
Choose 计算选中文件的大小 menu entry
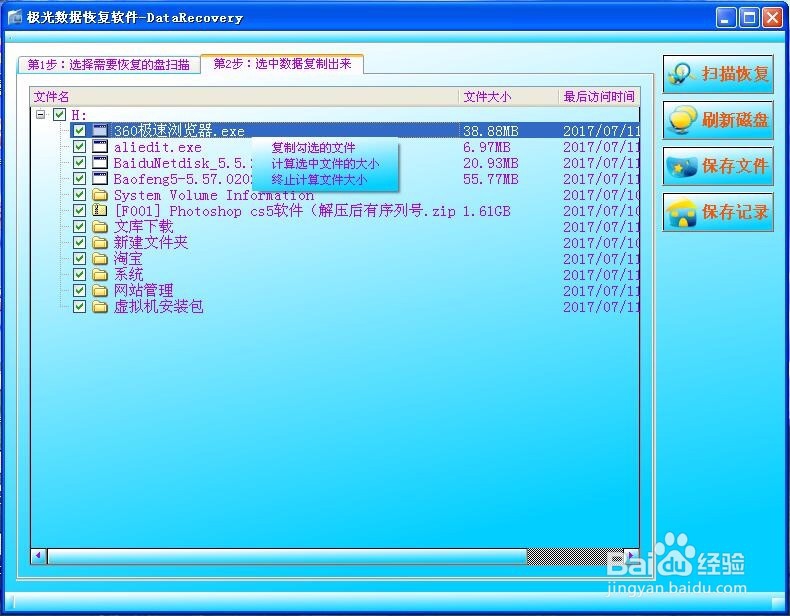(325, 164)
